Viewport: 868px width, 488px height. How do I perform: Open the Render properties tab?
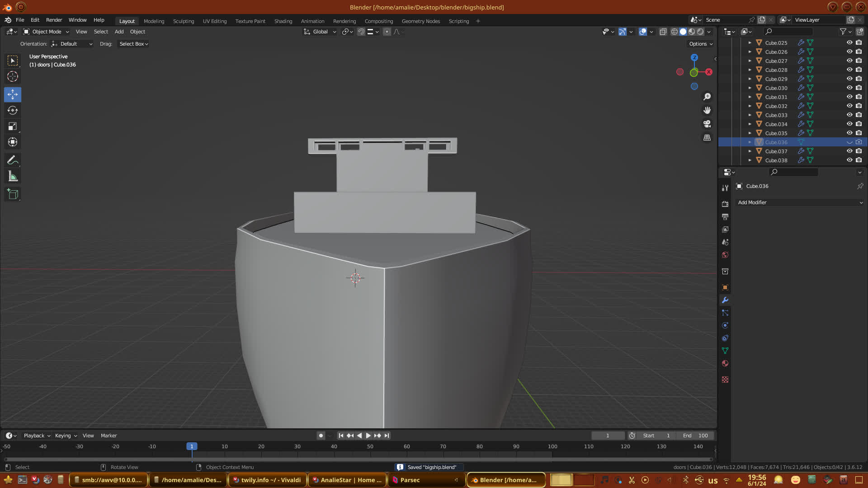tap(725, 204)
